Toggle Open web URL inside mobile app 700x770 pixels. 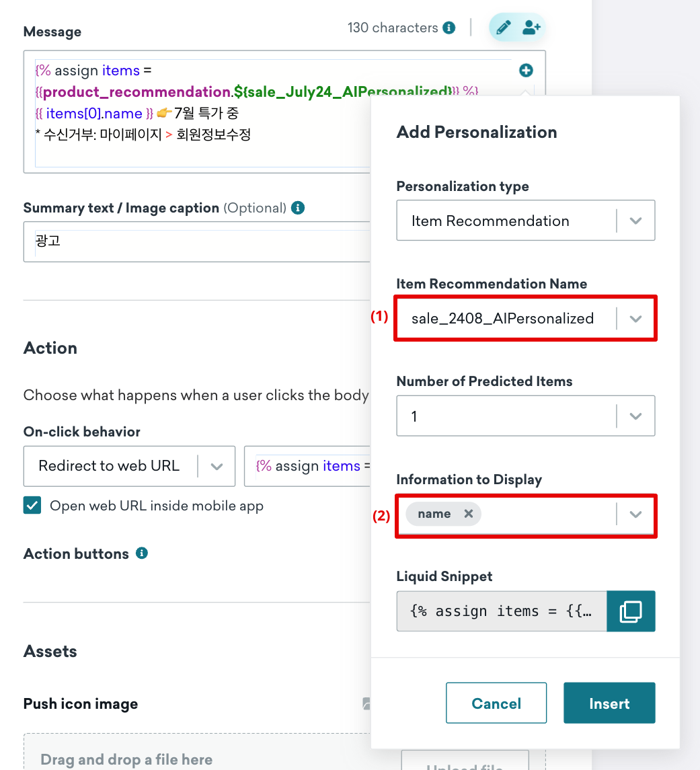32,505
